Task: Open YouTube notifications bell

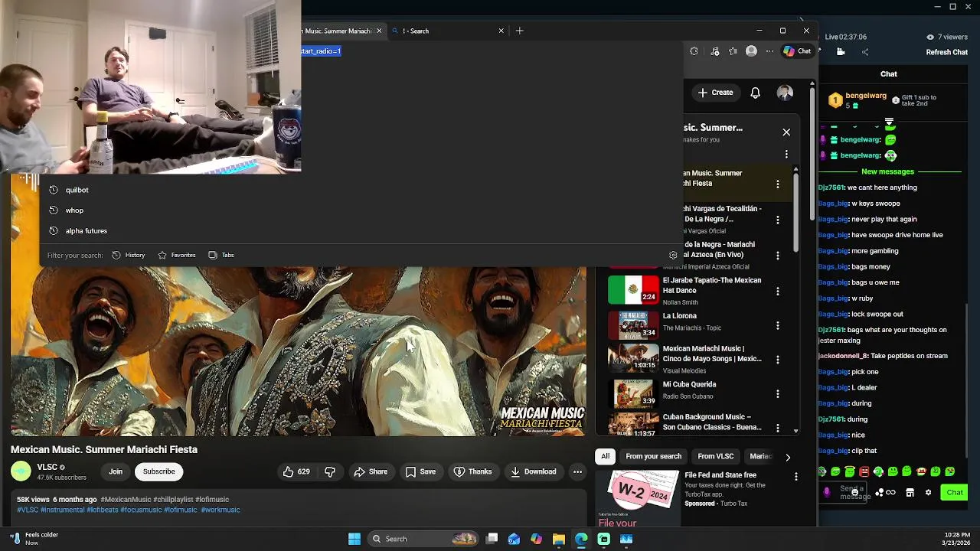Action: [755, 93]
